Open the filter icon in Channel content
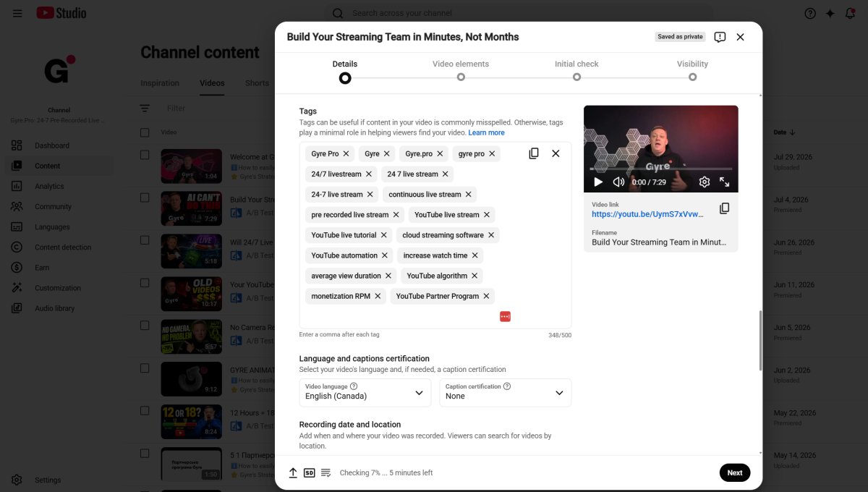Screen dimensions: 868x492 145,109
